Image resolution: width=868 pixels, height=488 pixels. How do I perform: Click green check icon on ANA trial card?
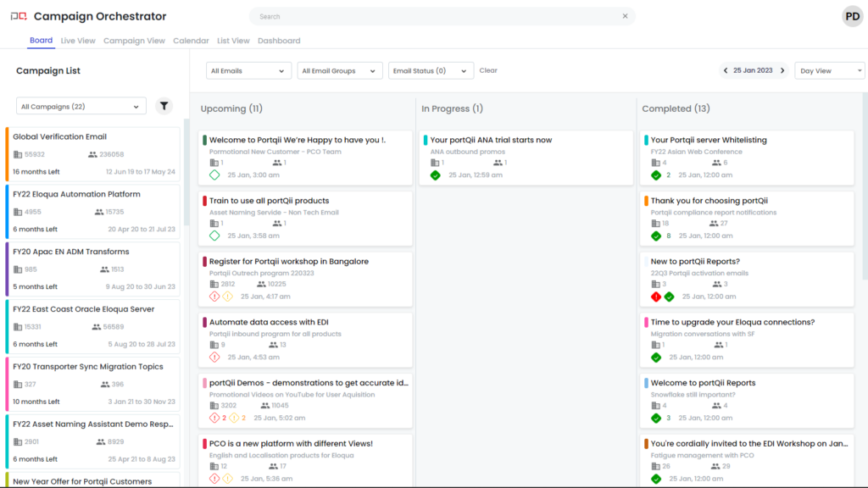click(435, 175)
